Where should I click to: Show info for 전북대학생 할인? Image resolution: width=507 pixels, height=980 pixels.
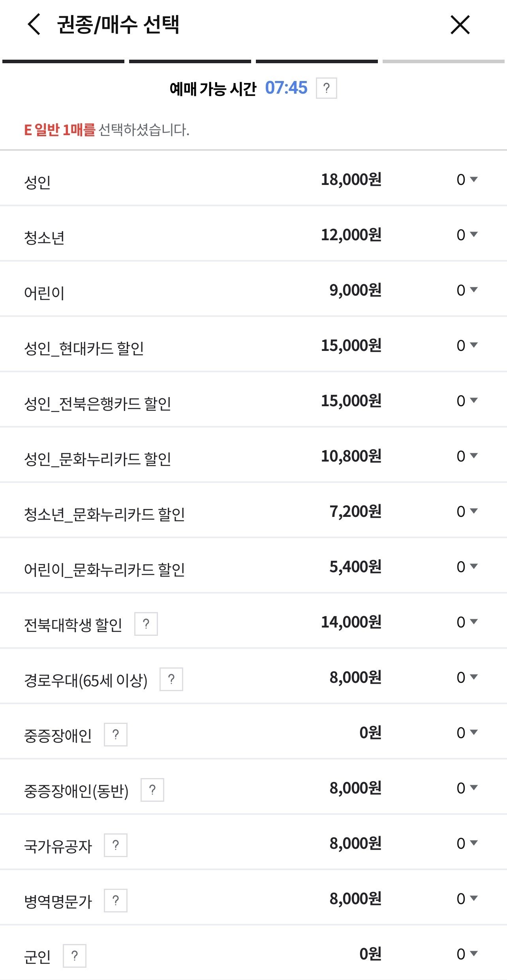coord(146,624)
